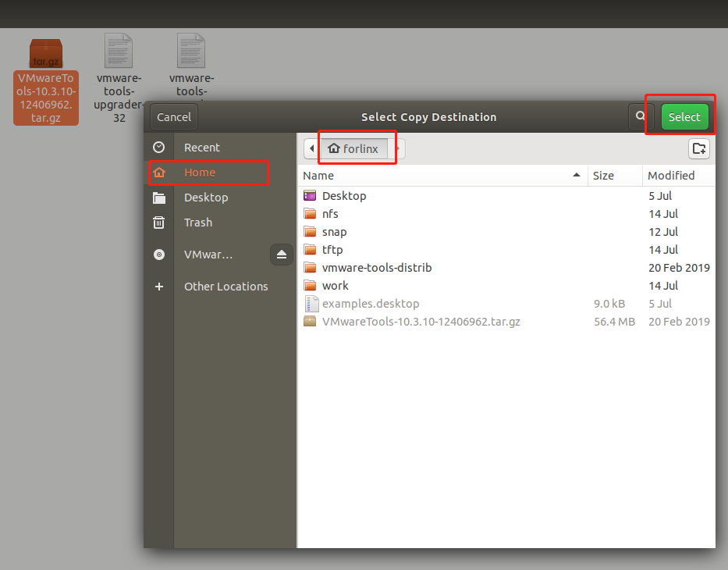Eject the VMware disc with eject icon
Viewport: 728px width, 570px height.
(x=282, y=255)
